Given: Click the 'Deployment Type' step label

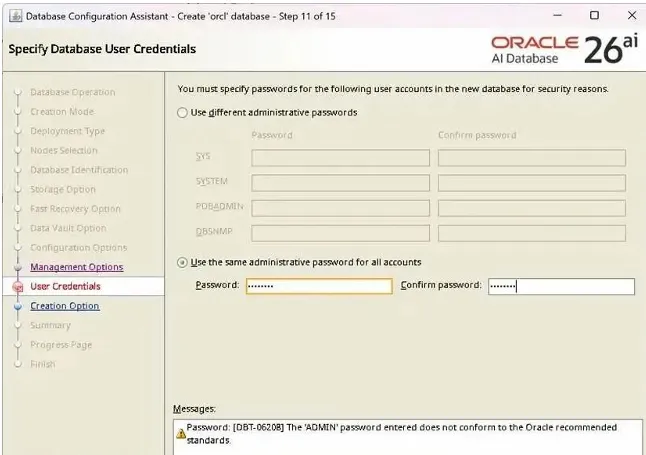Looking at the screenshot, I should pos(68,131).
